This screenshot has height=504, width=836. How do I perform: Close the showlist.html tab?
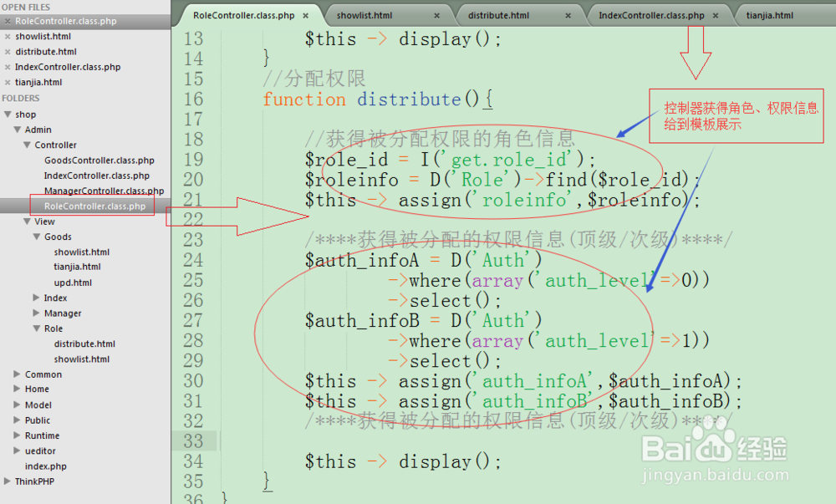(x=436, y=16)
